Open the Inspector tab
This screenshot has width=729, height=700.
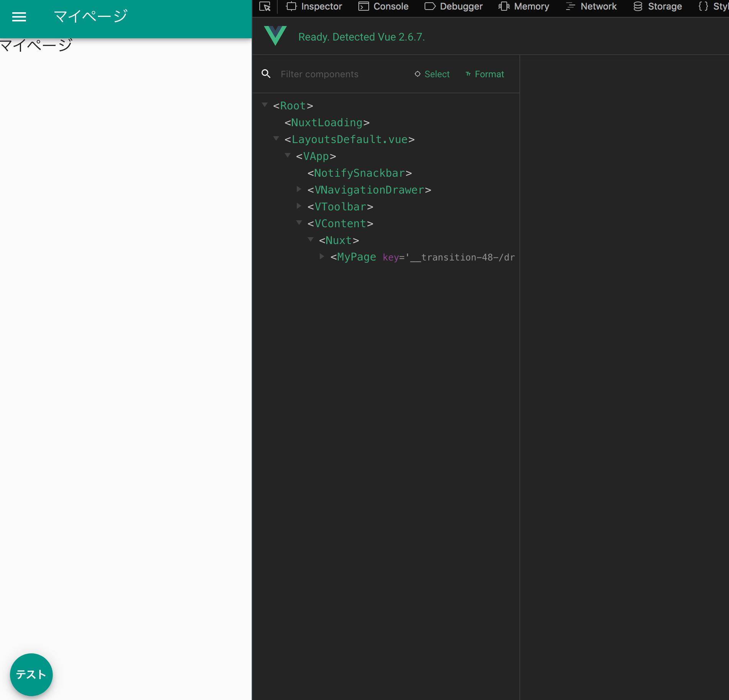314,7
